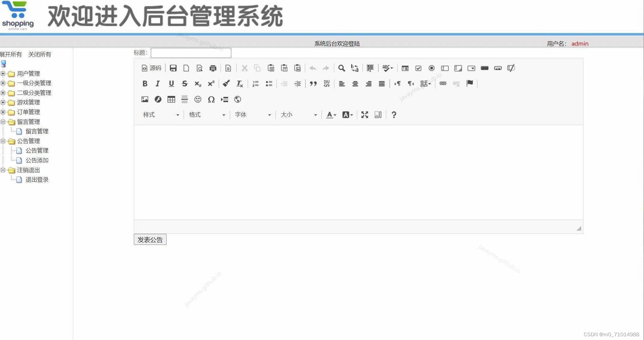Image resolution: width=644 pixels, height=340 pixels.
Task: Insert a table icon
Action: click(171, 99)
